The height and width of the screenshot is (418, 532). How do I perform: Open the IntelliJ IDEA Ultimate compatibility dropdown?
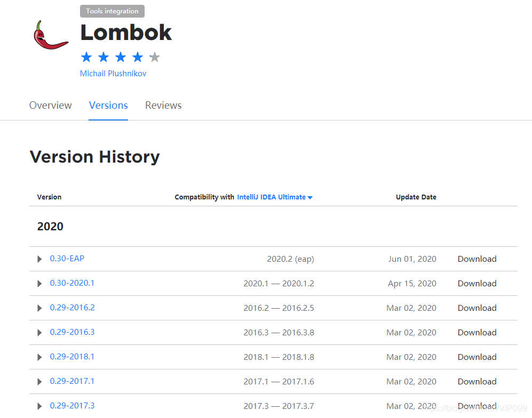(x=275, y=197)
